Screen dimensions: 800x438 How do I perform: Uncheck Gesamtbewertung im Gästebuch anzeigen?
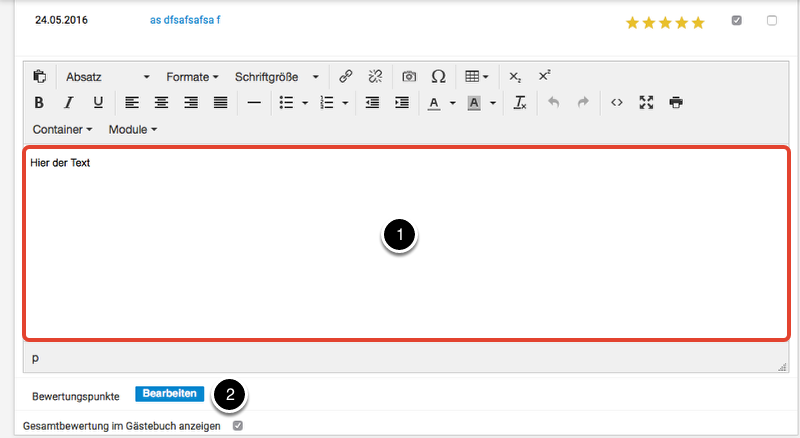[237, 426]
